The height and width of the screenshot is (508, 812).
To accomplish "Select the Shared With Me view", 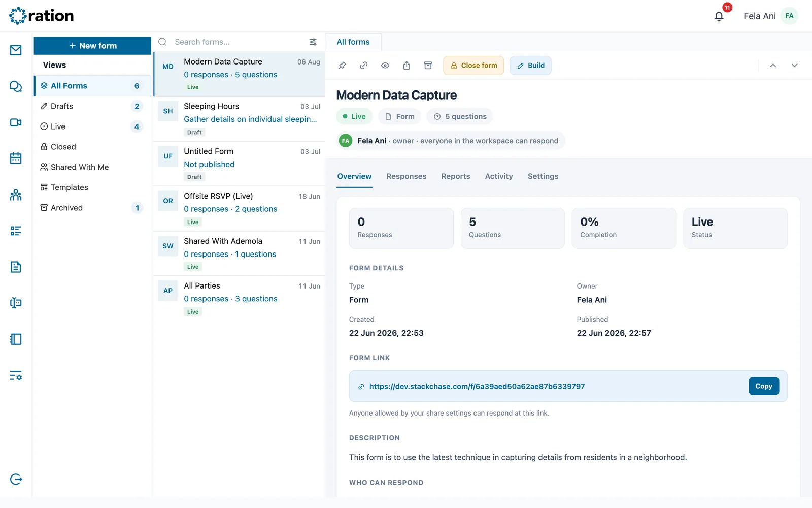I will [x=92, y=167].
